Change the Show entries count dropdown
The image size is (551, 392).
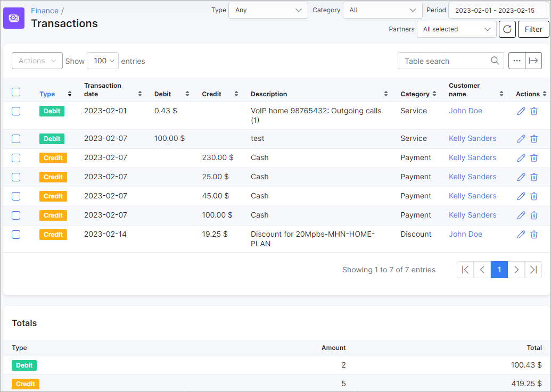click(x=102, y=61)
